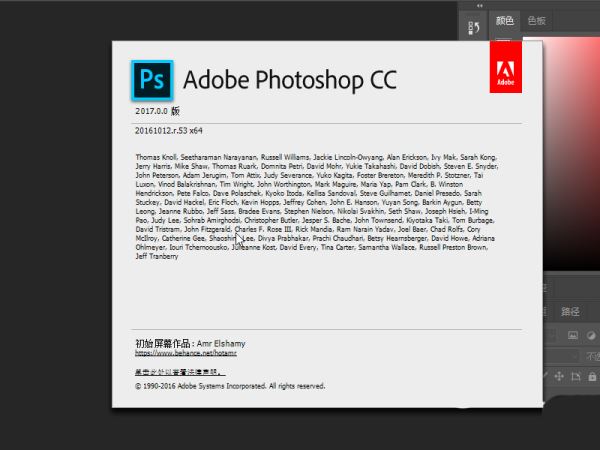600x450 pixels.
Task: Open the 路径 (Paths) tab
Action: click(570, 311)
